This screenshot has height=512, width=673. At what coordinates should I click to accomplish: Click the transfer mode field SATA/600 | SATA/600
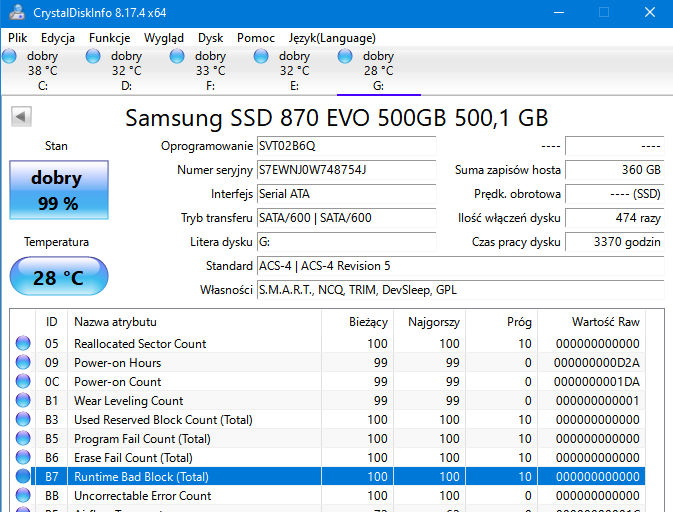[346, 218]
